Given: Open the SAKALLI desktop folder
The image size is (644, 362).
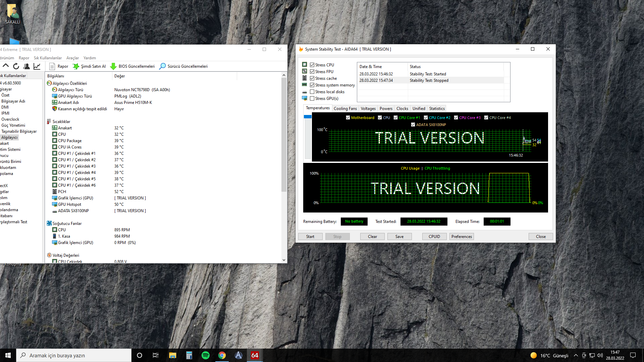Looking at the screenshot, I should click(13, 14).
